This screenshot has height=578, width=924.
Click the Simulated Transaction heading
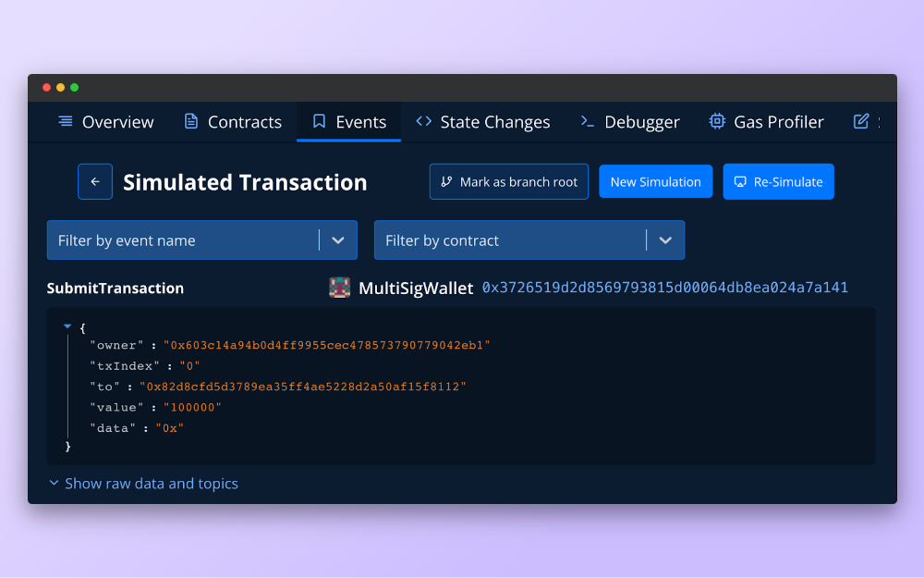[245, 182]
